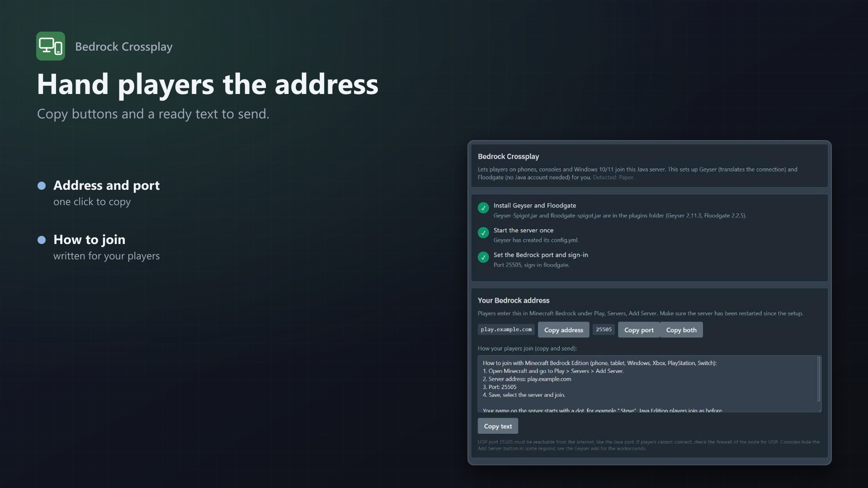Viewport: 868px width, 488px height.
Task: Click the Bedrock Crossplay panel heading
Action: [508, 156]
